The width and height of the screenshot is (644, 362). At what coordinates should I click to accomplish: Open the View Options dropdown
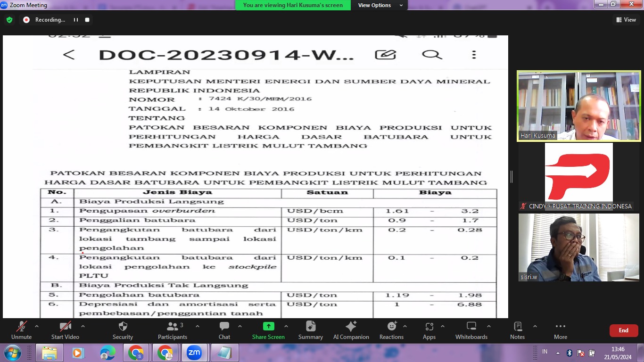tap(380, 5)
